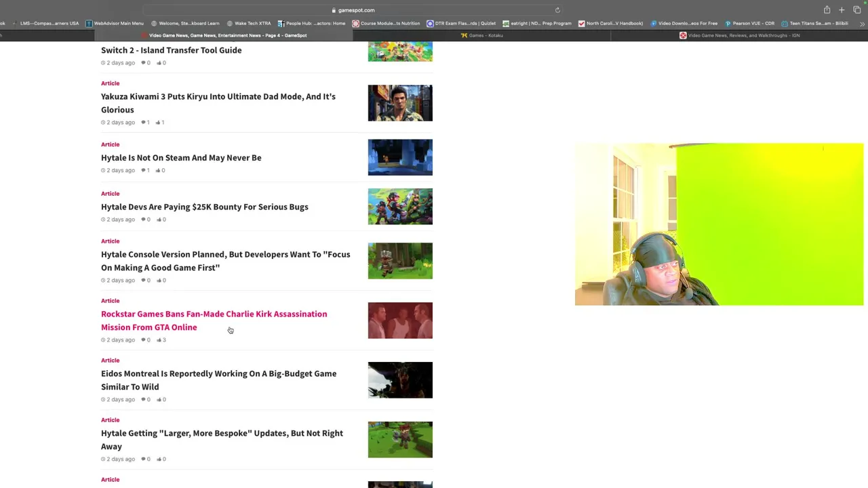Like the Eidos Montreal article
Screen dimensions: 868x488
[x=161, y=400]
